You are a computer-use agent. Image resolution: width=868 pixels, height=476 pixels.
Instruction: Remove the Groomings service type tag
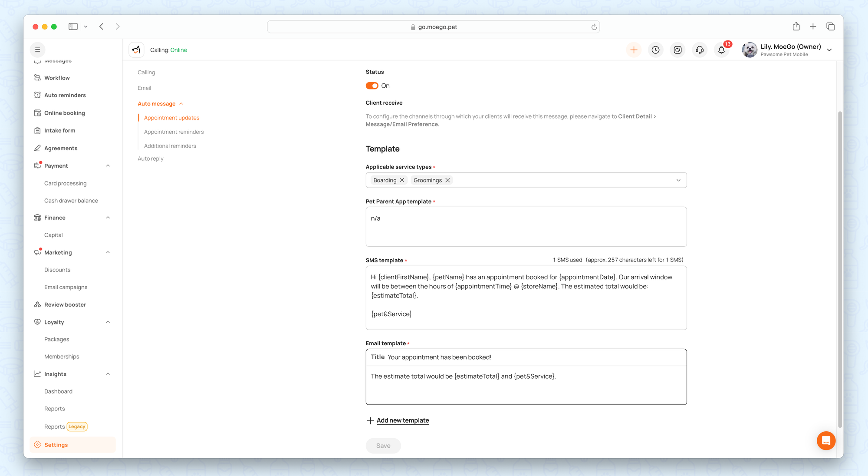[x=447, y=180]
